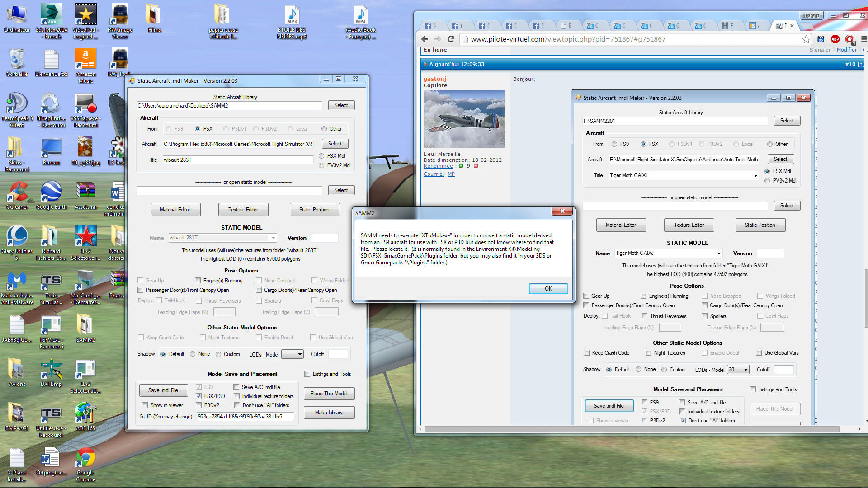This screenshot has height=488, width=868.
Task: Open Texture Editor in left SAMM window
Action: 243,210
